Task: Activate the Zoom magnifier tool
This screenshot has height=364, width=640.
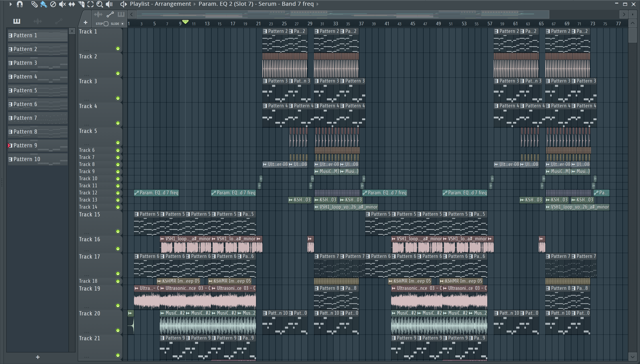Action: point(100,4)
